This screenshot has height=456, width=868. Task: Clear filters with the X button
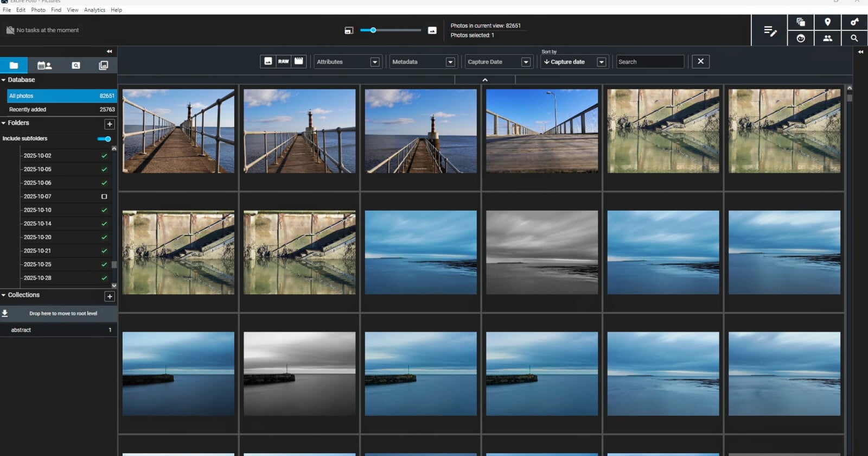click(x=700, y=61)
